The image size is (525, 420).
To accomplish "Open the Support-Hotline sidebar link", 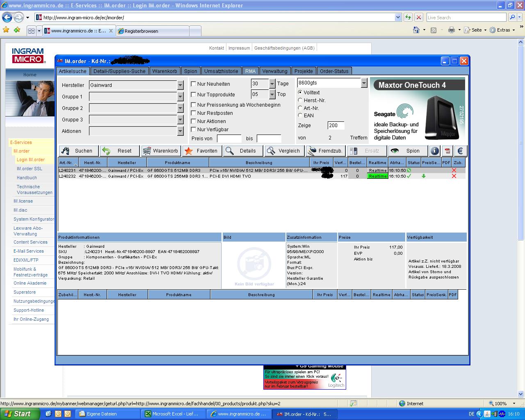I will tap(29, 310).
